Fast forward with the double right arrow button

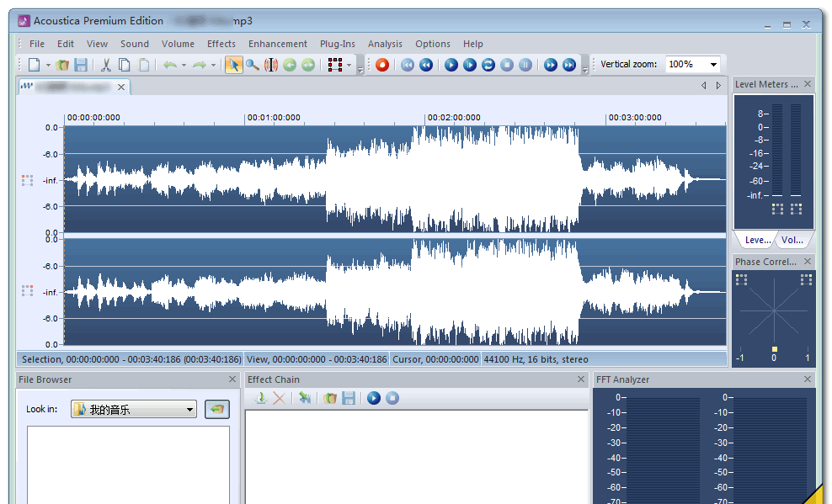(x=551, y=65)
